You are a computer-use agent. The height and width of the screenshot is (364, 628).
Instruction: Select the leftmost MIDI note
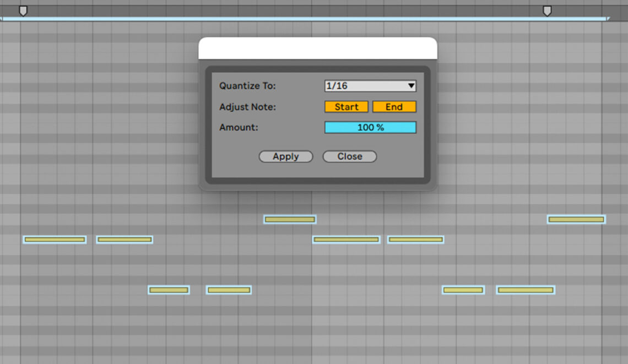(x=54, y=239)
